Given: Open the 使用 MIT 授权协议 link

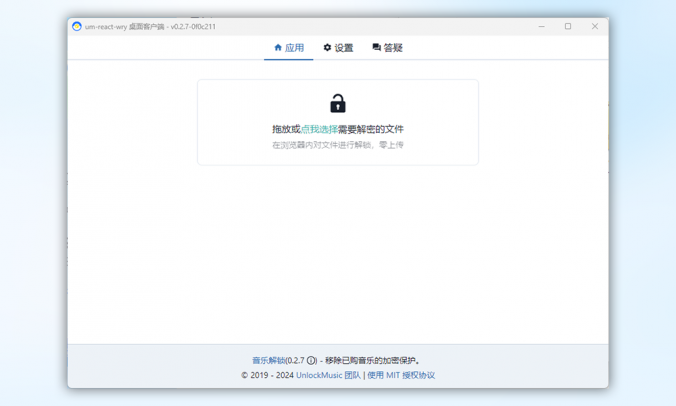Looking at the screenshot, I should pos(401,375).
